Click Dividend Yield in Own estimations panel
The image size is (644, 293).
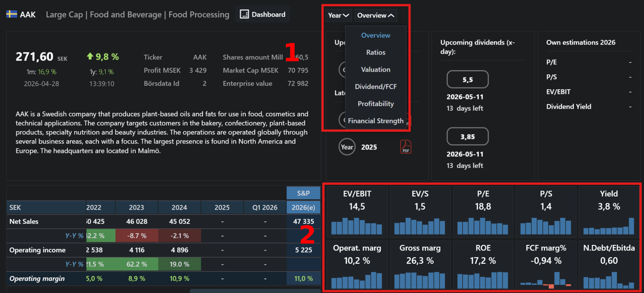pyautogui.click(x=569, y=107)
